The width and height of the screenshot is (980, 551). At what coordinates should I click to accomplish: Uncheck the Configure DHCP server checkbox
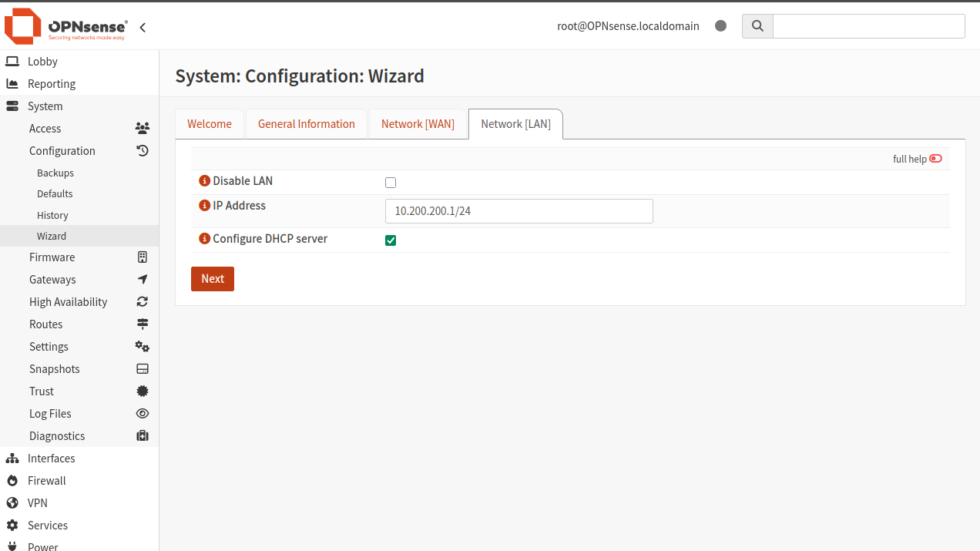coord(391,240)
